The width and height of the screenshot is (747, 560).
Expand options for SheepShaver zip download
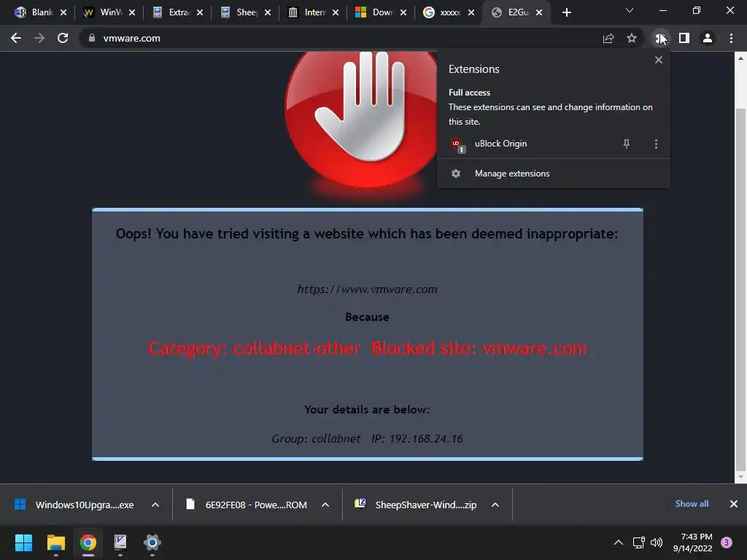495,505
